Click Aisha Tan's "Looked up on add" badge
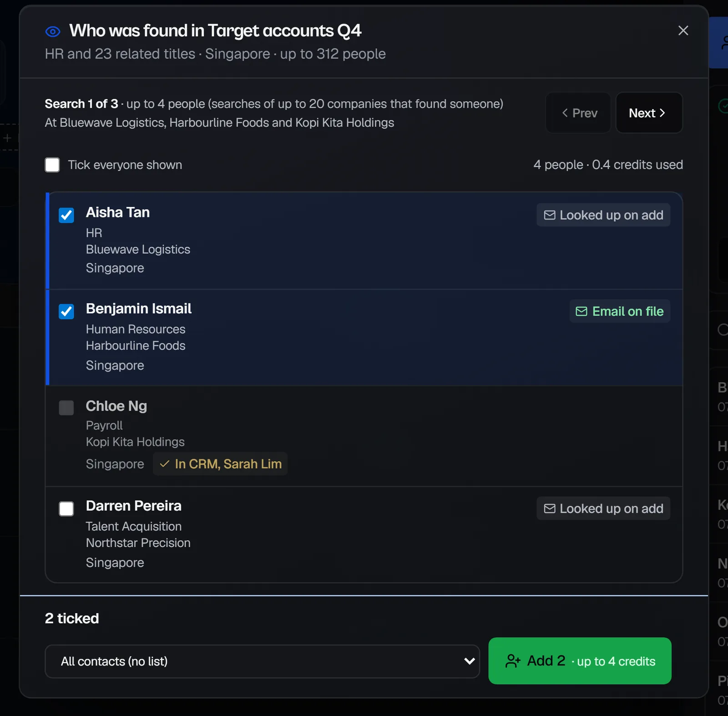Screen dimensions: 728x716 603,215
